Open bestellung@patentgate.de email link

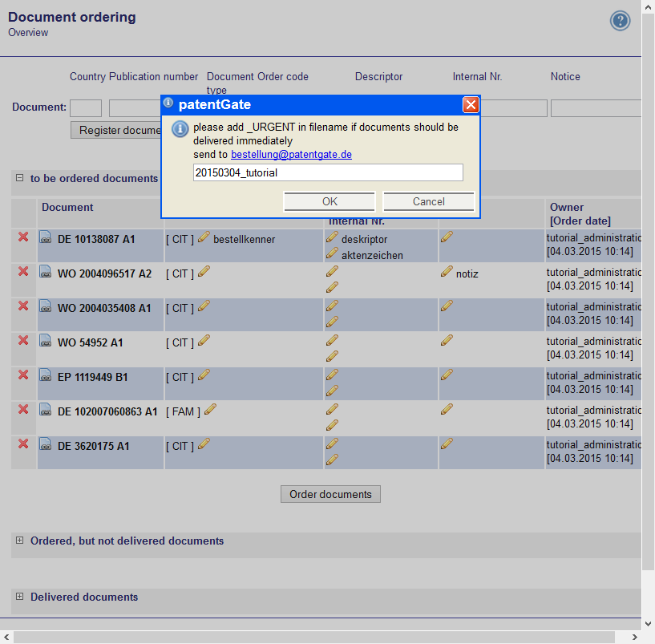291,154
